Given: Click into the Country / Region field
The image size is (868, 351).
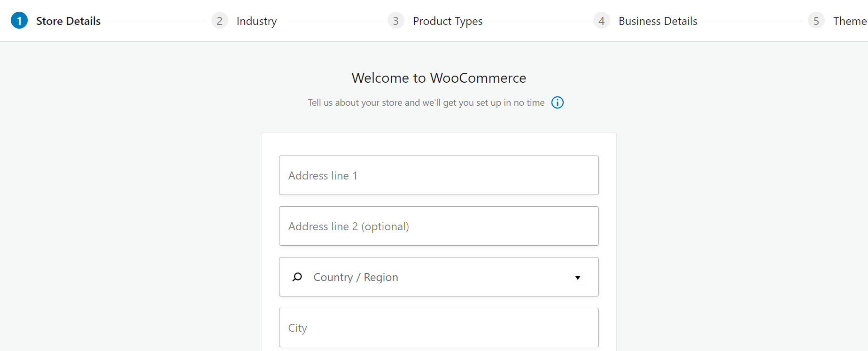Looking at the screenshot, I should click(x=439, y=277).
